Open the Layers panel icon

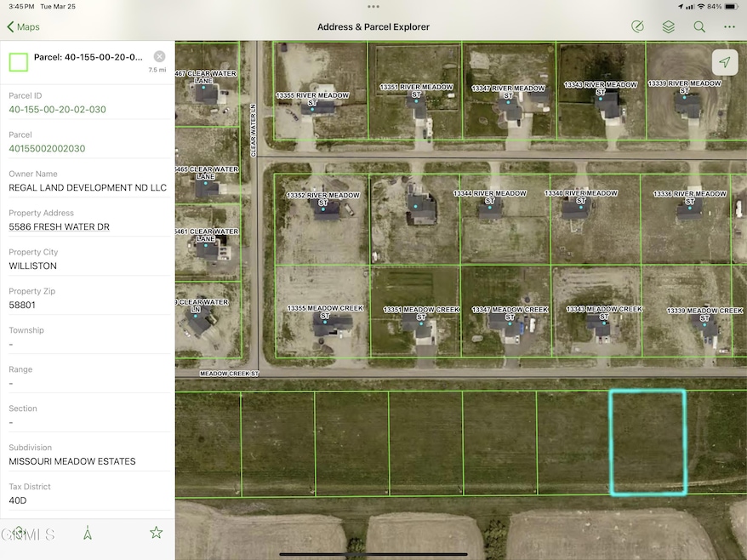[x=668, y=26]
